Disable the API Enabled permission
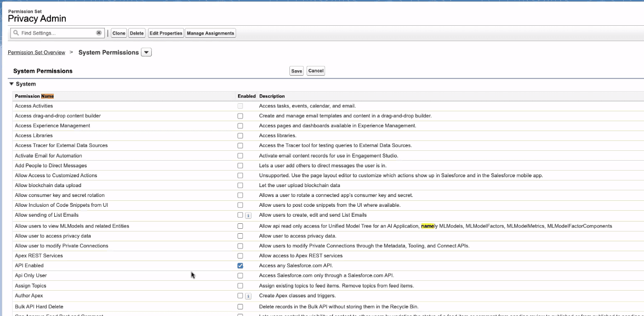Screen dimensions: 644x316 240,266
